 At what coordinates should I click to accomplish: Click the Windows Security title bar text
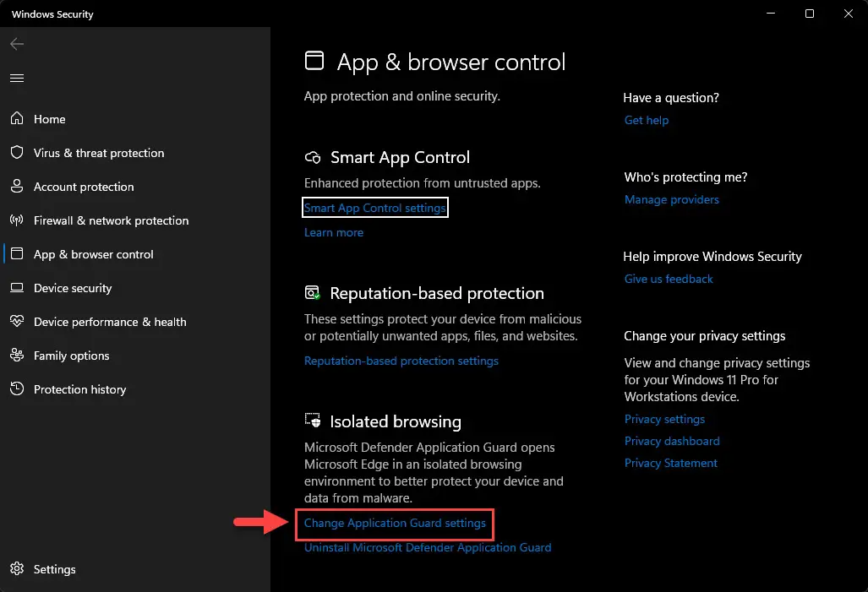52,14
